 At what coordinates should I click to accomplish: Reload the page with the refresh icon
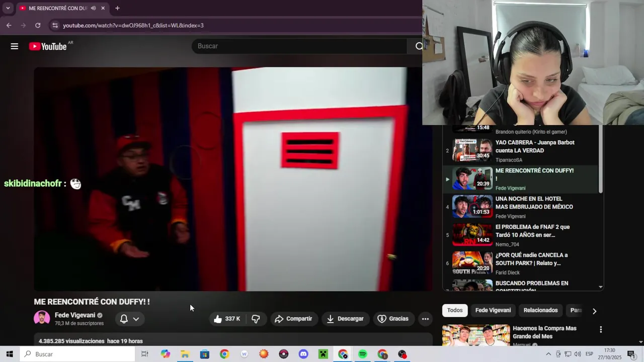click(x=38, y=25)
